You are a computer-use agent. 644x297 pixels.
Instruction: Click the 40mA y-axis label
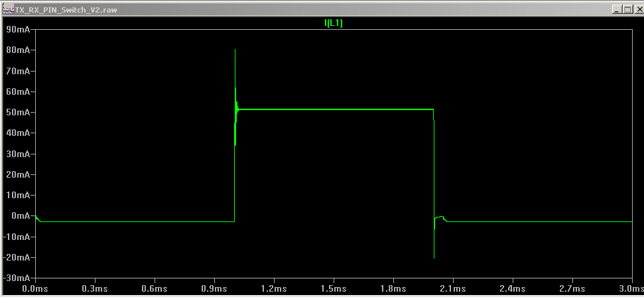coord(18,133)
